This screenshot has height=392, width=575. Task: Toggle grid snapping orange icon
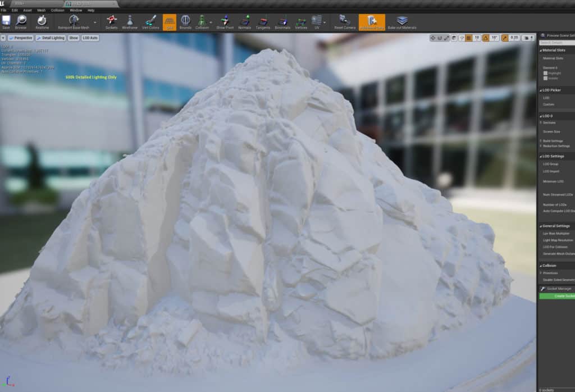[x=469, y=38]
